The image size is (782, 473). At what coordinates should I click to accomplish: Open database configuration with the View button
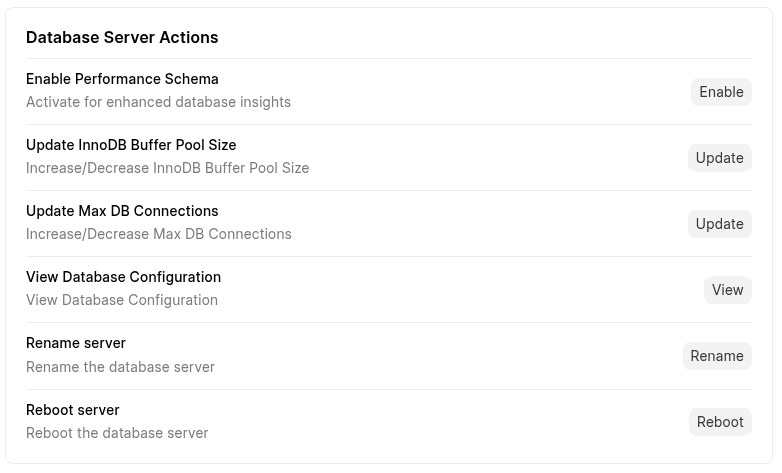727,290
